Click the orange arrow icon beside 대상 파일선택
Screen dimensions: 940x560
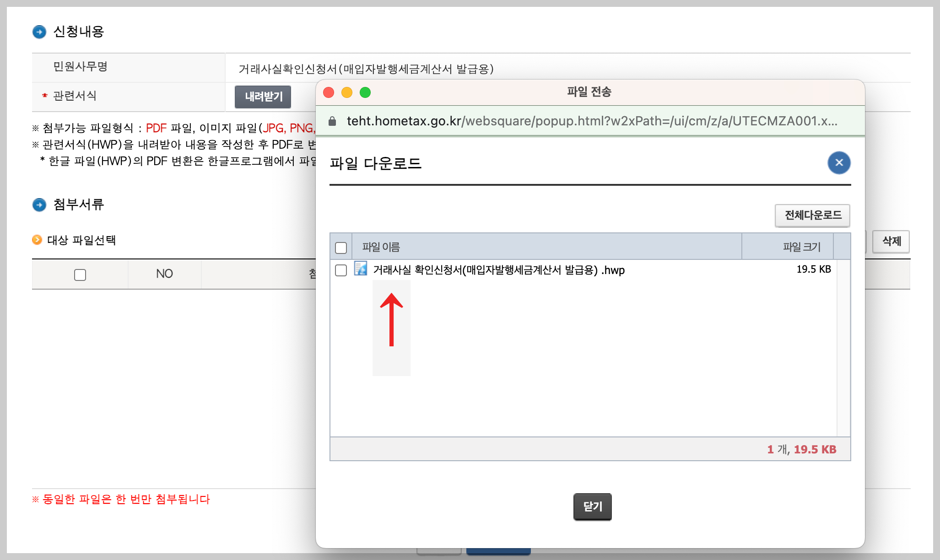click(37, 240)
